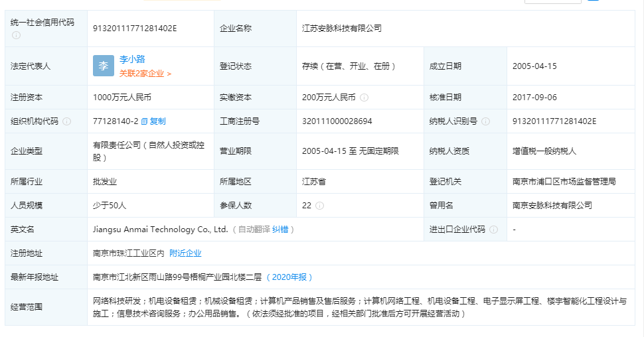Click registration number 320111000028694
This screenshot has width=644, height=337.
pyautogui.click(x=337, y=121)
